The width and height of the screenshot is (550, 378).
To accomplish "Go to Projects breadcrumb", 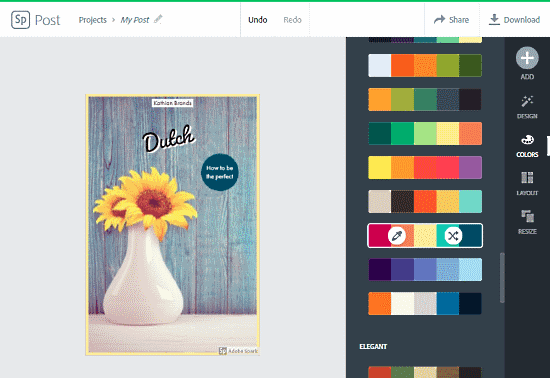I will tap(93, 20).
